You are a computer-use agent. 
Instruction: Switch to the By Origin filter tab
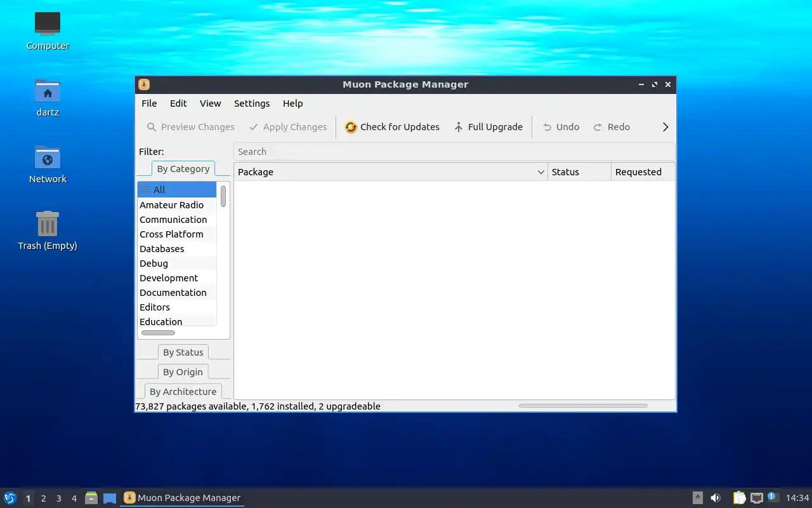(183, 372)
